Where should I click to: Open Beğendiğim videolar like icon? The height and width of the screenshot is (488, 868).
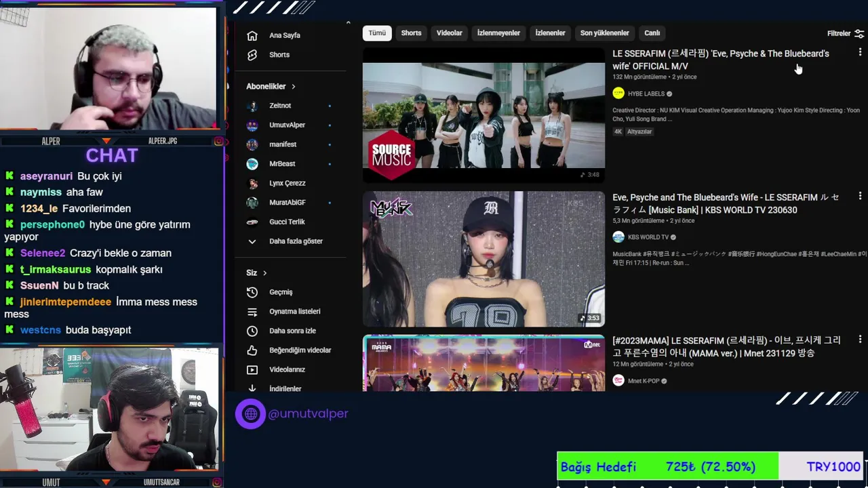(x=252, y=350)
